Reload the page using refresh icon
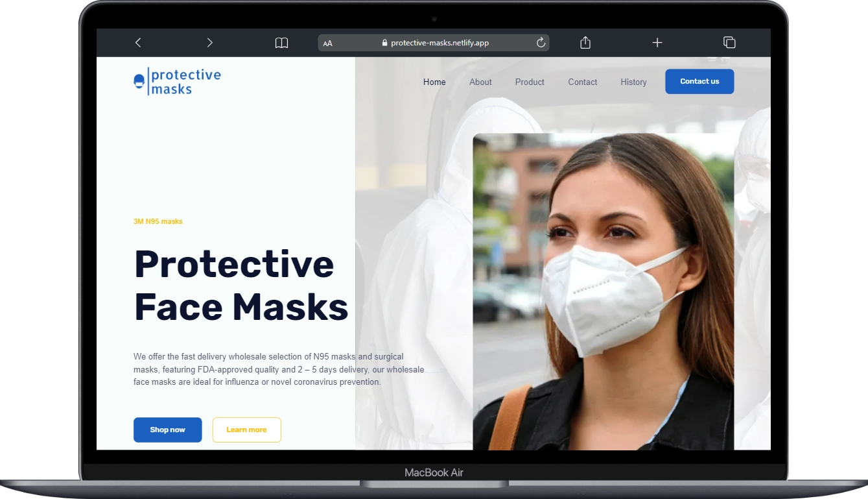Screen dimensions: 868x499 click(541, 43)
